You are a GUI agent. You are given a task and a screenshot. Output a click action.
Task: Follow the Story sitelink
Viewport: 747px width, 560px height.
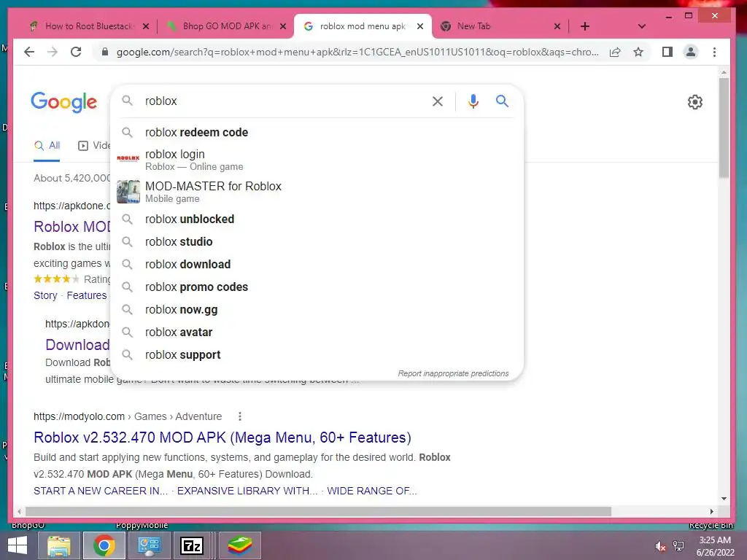(45, 295)
